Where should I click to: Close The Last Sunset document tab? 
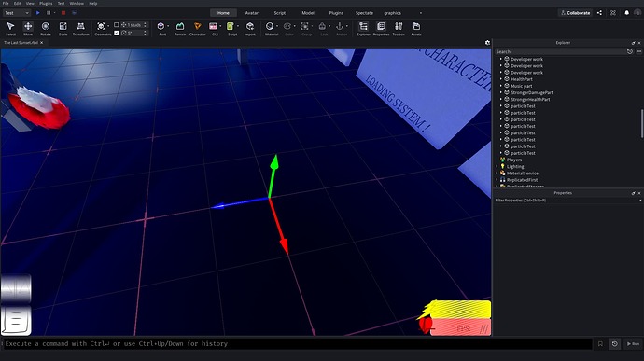coord(41,43)
